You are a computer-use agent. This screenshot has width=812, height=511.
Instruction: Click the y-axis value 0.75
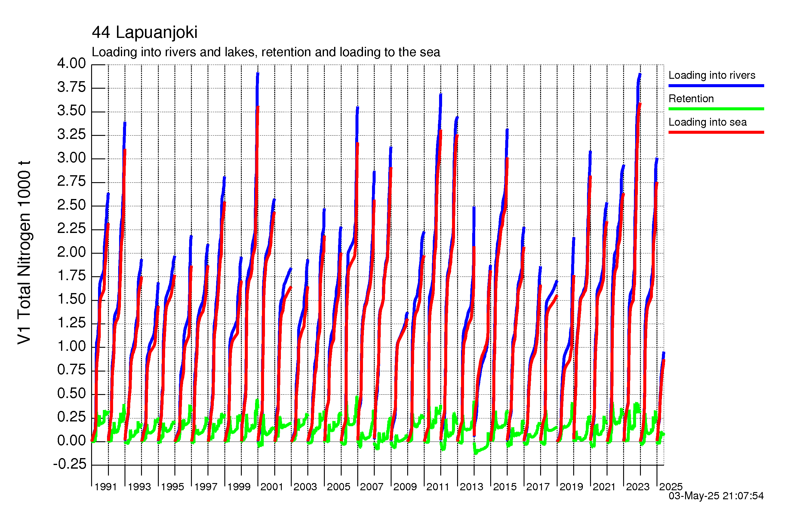[72, 370]
